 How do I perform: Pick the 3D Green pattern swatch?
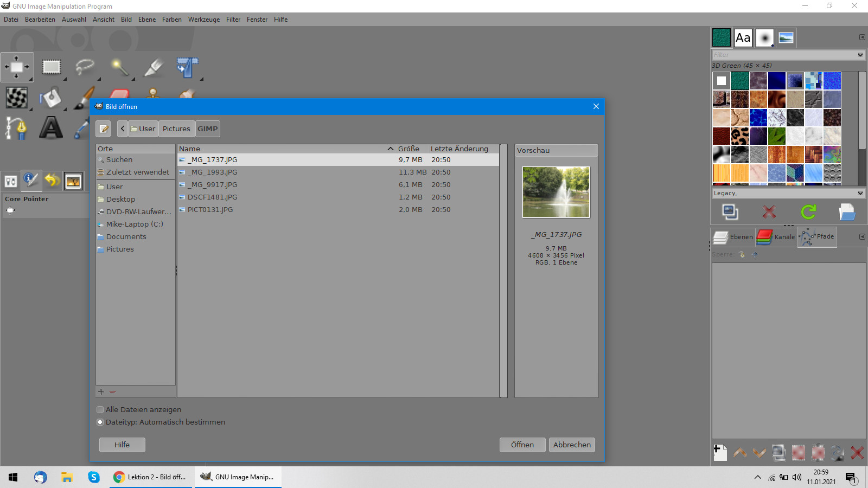click(x=740, y=81)
